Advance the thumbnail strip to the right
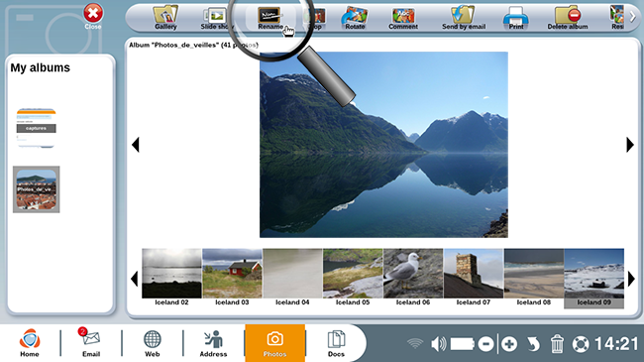This screenshot has height=362, width=644. pyautogui.click(x=631, y=279)
